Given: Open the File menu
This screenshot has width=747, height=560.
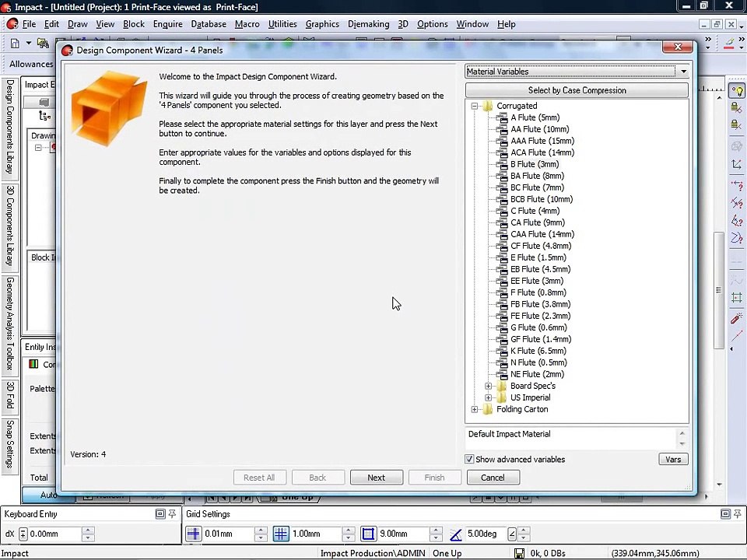Looking at the screenshot, I should [29, 24].
